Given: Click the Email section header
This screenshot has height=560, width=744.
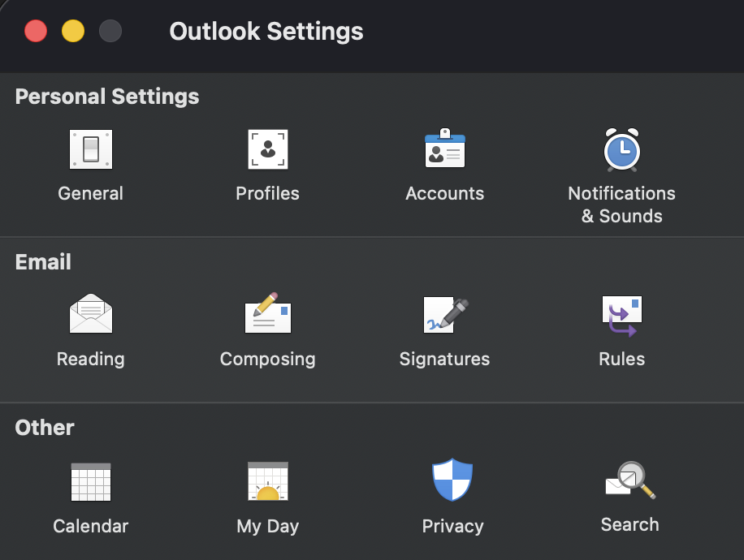Looking at the screenshot, I should 42,261.
